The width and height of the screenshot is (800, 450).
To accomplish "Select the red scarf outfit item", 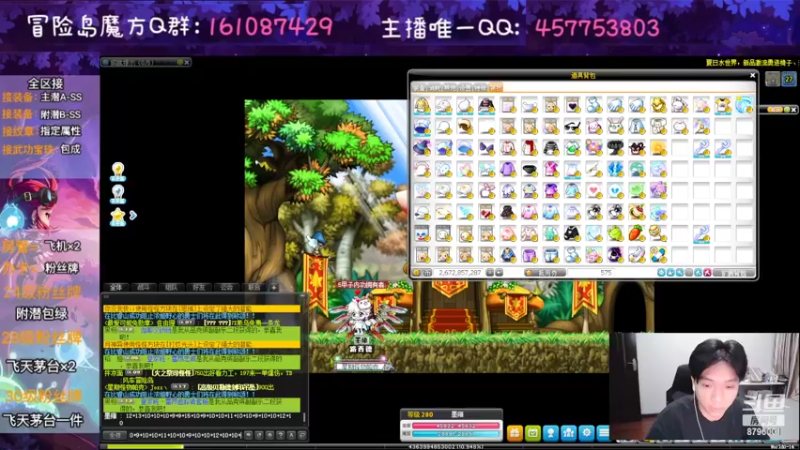I will [x=529, y=148].
